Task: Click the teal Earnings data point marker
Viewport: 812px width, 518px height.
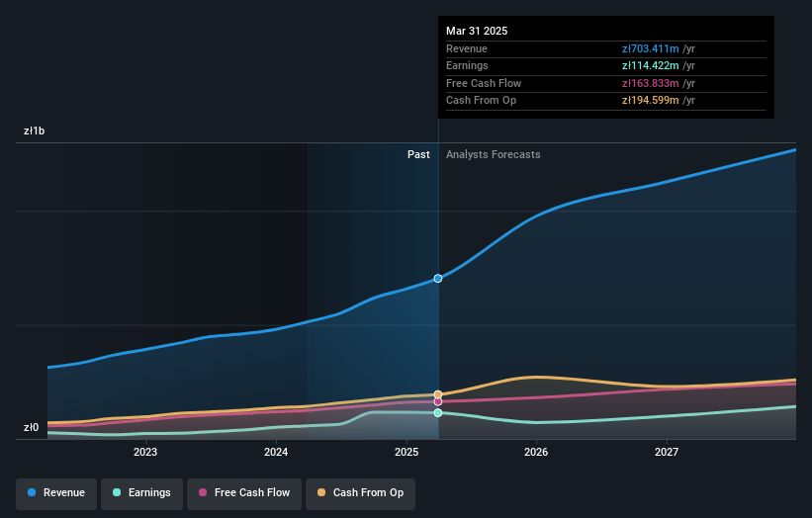Action: [x=438, y=412]
